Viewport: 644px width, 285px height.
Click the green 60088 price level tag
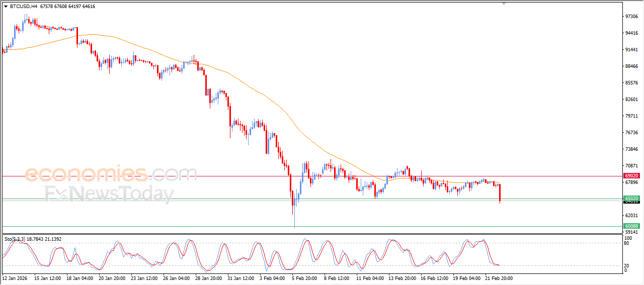[x=631, y=226]
